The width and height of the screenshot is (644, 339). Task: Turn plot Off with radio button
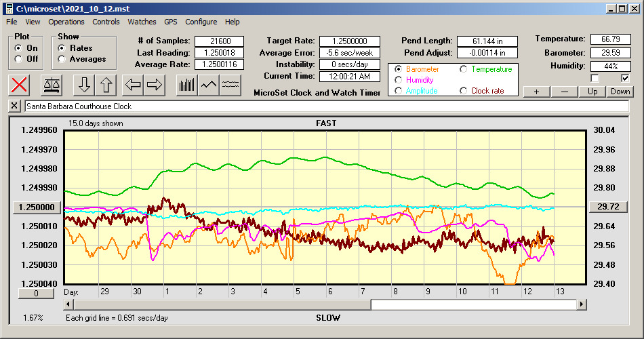18,59
